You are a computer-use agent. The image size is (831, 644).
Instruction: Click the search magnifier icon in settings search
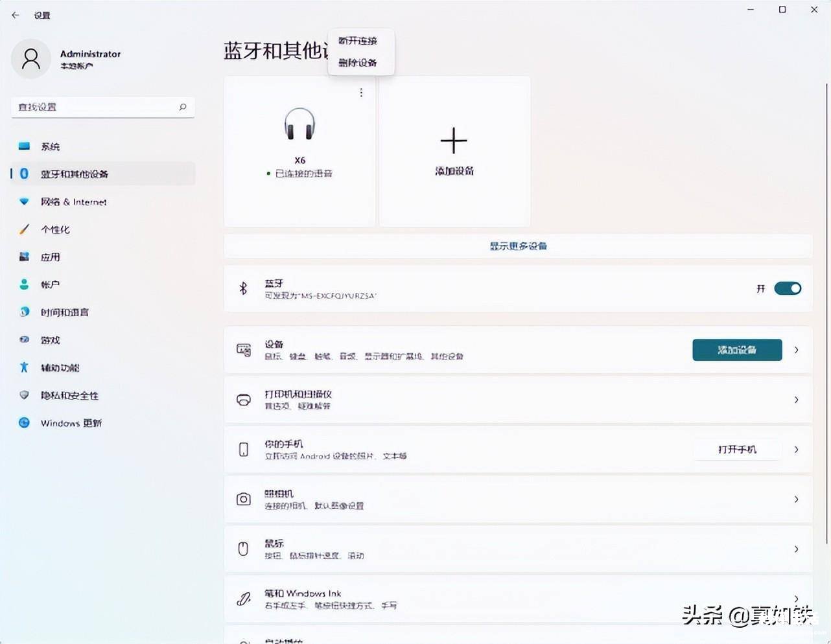(x=183, y=107)
